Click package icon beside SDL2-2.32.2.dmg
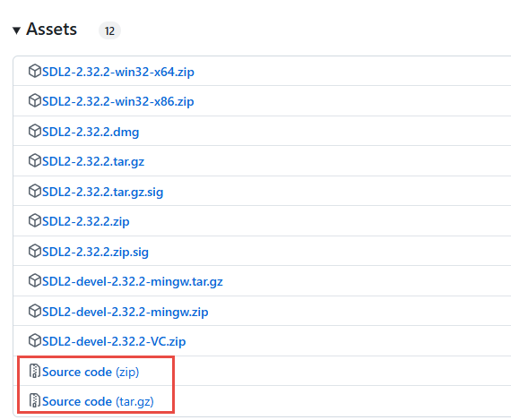This screenshot has width=511, height=420. pos(35,131)
